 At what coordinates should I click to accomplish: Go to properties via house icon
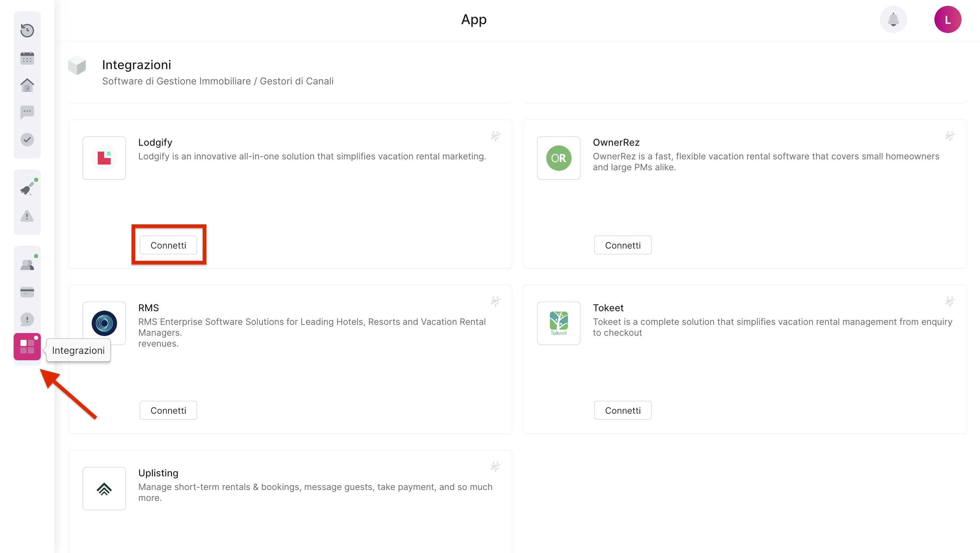click(27, 85)
